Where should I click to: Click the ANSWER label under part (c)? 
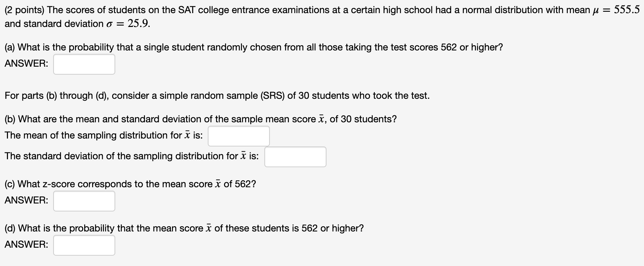(27, 200)
